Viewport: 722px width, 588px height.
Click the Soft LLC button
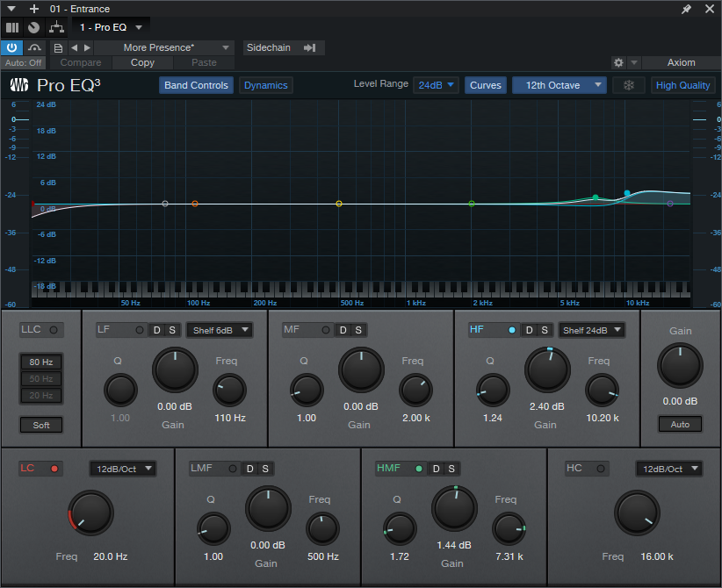click(41, 425)
